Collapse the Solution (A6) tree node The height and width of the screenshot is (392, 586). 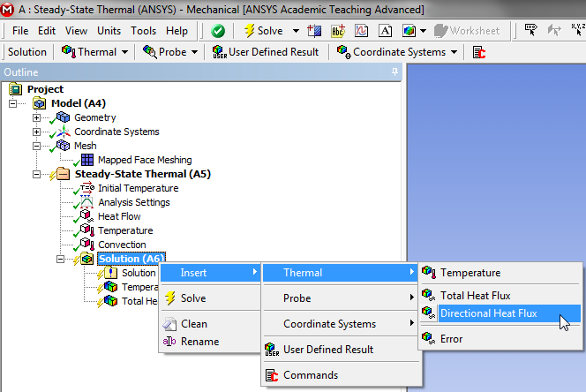[60, 259]
